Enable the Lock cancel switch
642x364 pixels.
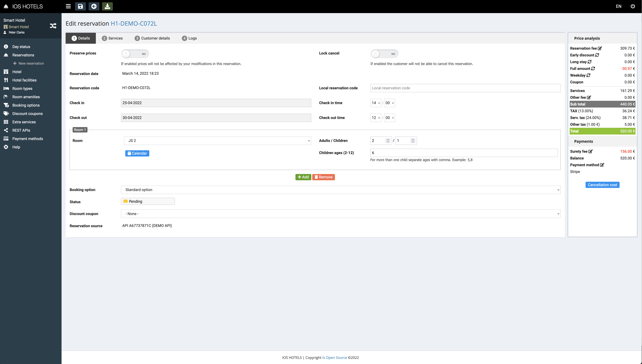[384, 54]
